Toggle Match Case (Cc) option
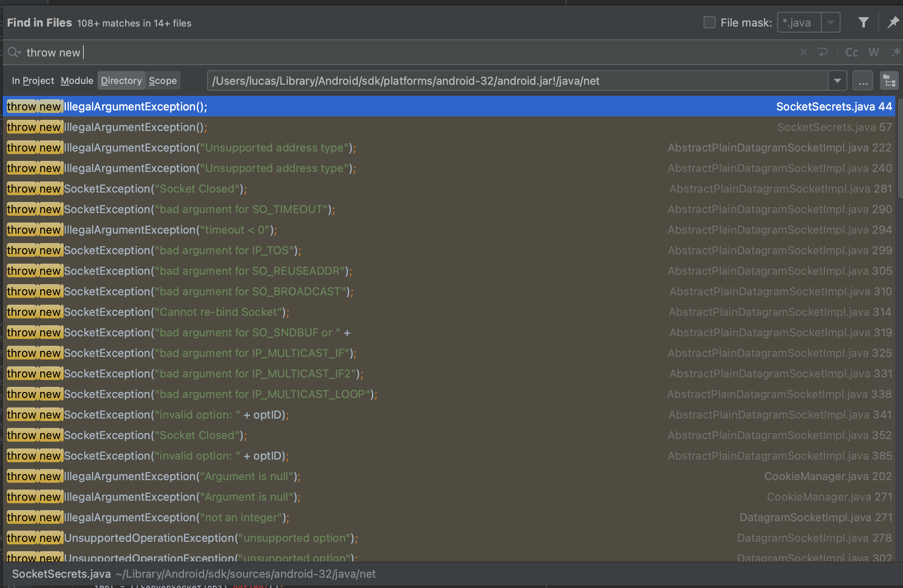 [851, 53]
